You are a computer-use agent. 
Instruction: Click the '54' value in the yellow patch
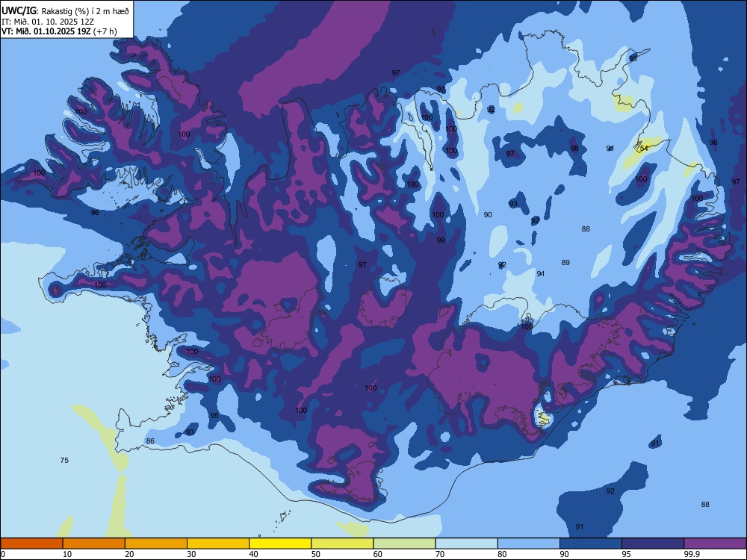click(644, 148)
